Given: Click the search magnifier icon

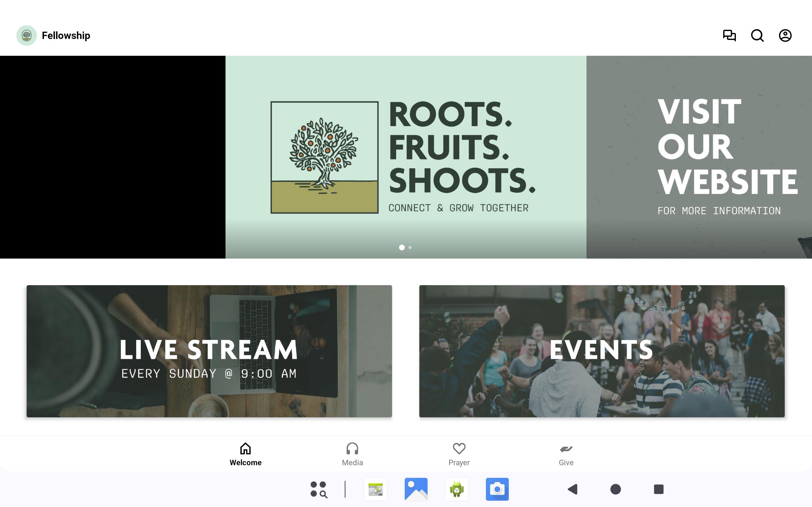Looking at the screenshot, I should coord(757,35).
